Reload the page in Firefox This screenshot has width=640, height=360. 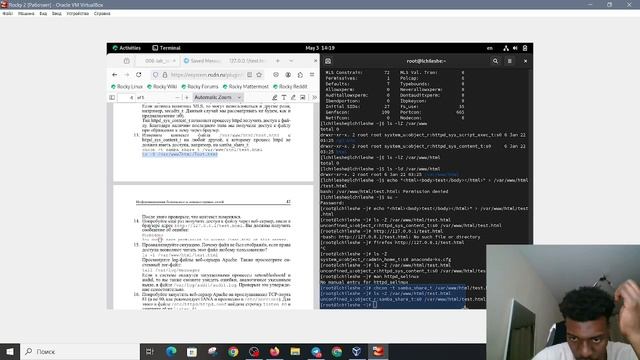tap(139, 75)
